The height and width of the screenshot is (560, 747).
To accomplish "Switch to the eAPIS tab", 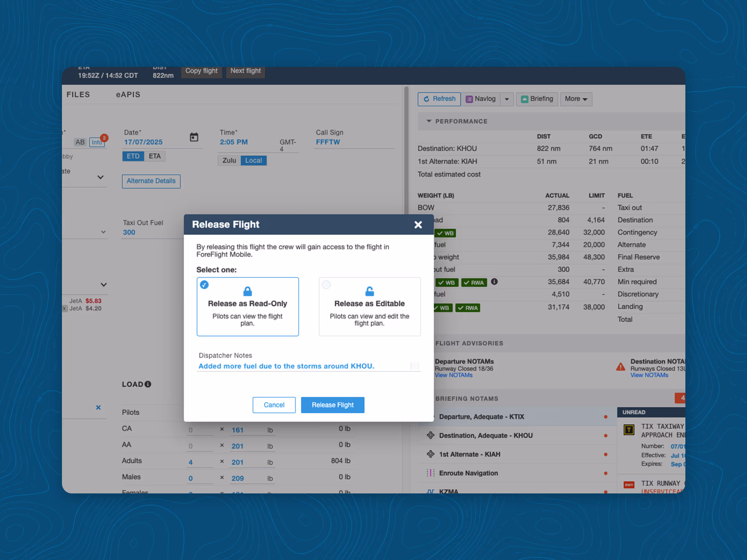I will click(128, 95).
